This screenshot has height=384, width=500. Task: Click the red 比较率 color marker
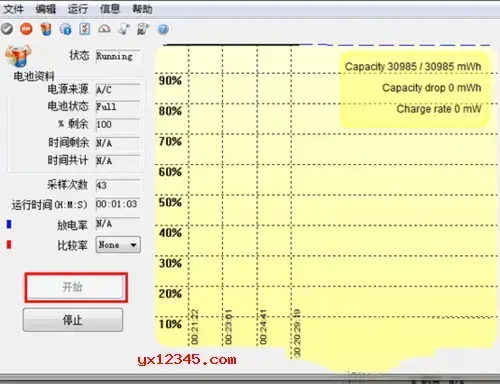(9, 245)
